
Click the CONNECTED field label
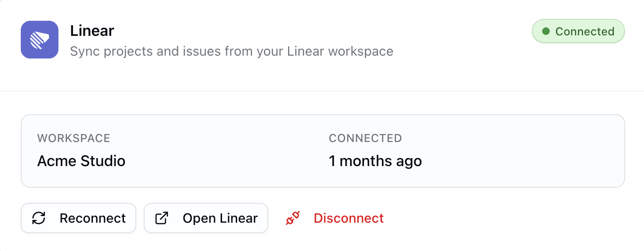click(365, 138)
